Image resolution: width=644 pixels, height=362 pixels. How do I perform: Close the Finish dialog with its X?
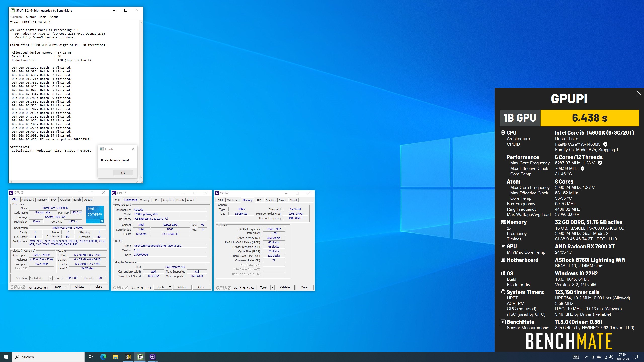click(x=133, y=149)
